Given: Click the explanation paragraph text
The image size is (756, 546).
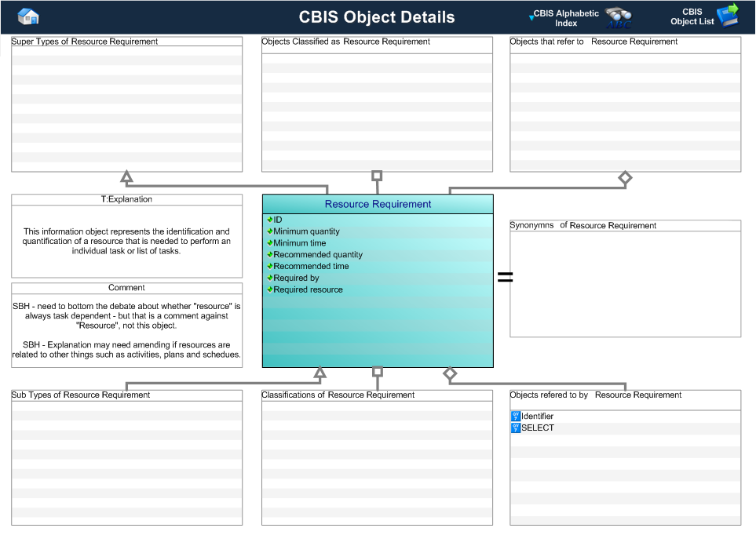Looking at the screenshot, I should (126, 241).
